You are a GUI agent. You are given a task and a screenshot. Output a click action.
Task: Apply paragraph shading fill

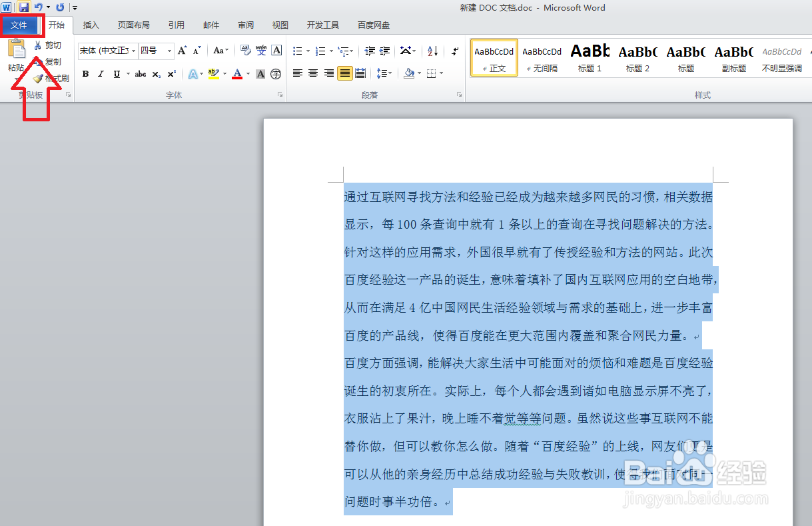pyautogui.click(x=410, y=73)
